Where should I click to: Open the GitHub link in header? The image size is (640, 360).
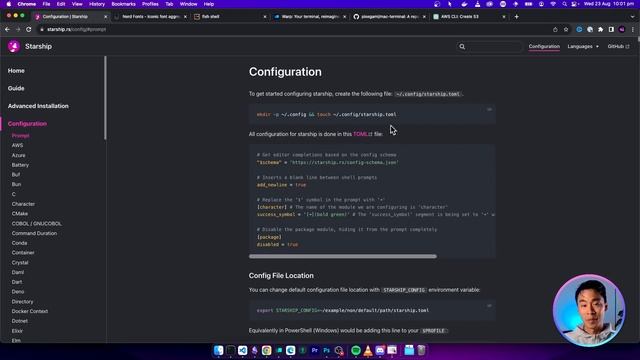coord(618,47)
